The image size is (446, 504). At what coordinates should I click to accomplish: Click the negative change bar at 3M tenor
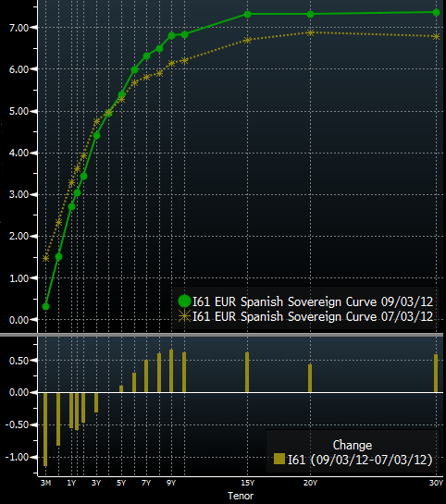click(45, 429)
